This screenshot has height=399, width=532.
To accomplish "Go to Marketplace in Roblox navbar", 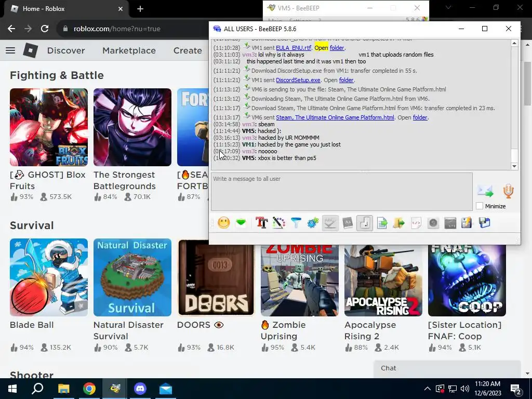I will 129,50.
